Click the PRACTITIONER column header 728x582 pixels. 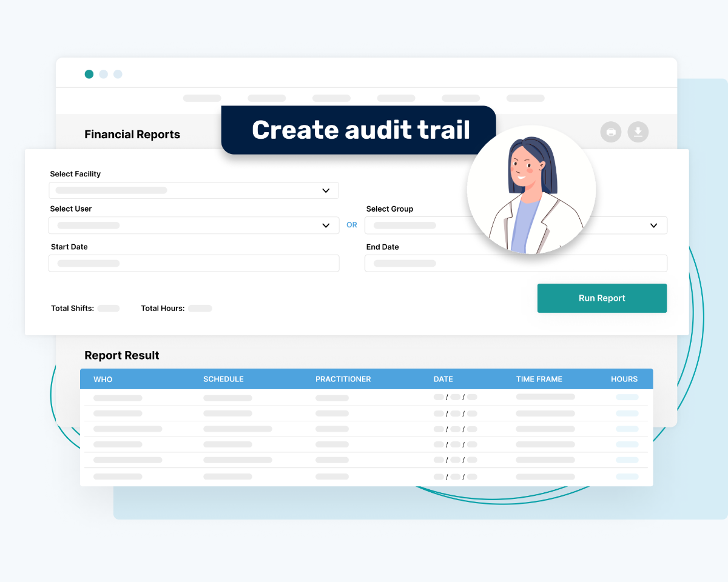pyautogui.click(x=343, y=379)
